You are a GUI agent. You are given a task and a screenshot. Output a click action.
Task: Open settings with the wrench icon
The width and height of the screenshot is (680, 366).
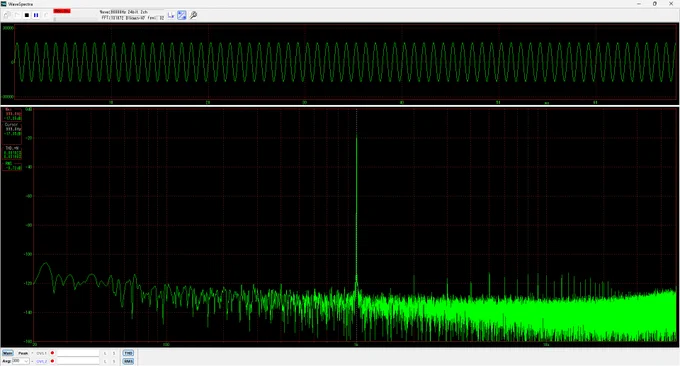tap(193, 15)
